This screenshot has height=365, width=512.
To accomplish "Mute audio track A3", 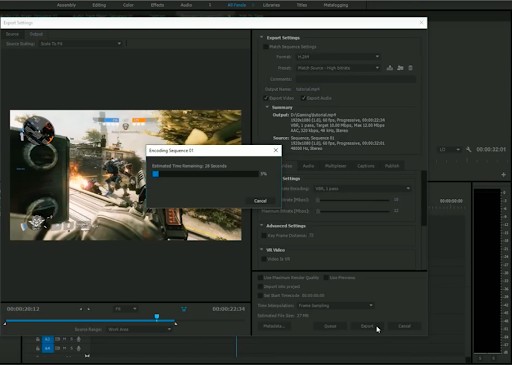I will [x=65, y=339].
